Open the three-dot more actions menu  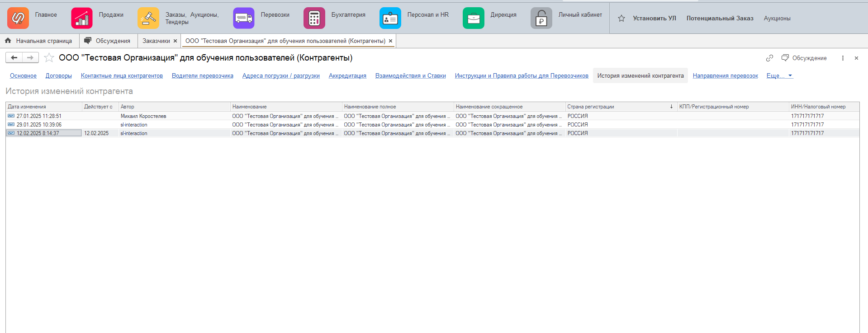tap(843, 58)
